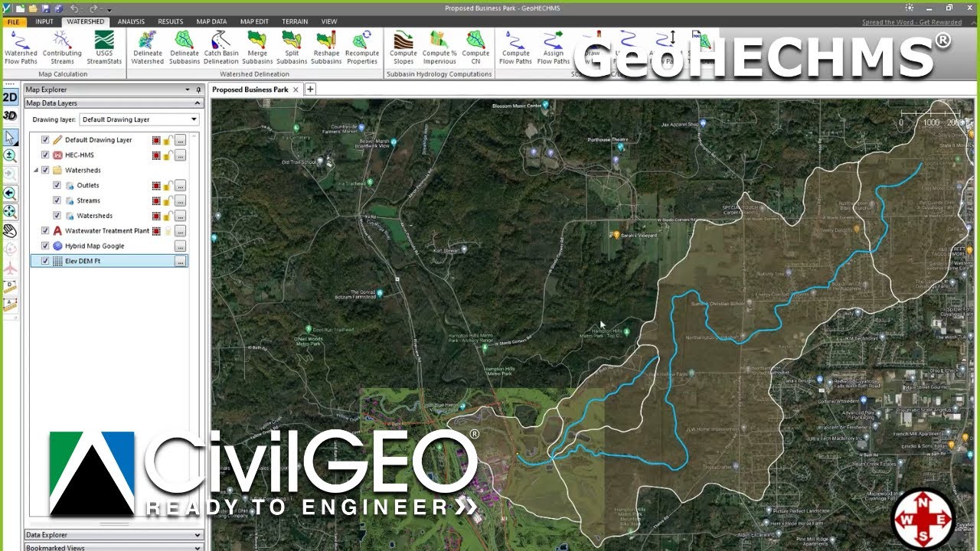This screenshot has width=980, height=551.
Task: Pick the Reshape Subbasins tool
Action: [x=326, y=47]
